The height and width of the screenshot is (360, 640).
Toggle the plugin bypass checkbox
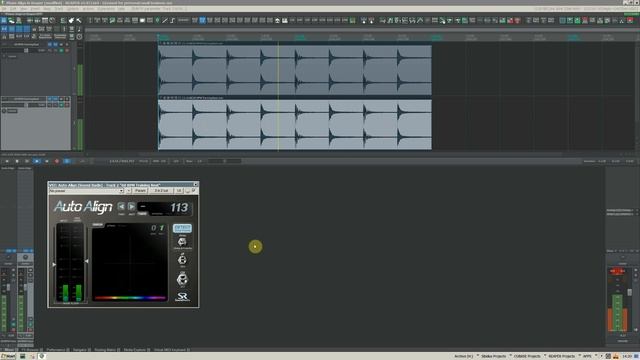tap(194, 190)
